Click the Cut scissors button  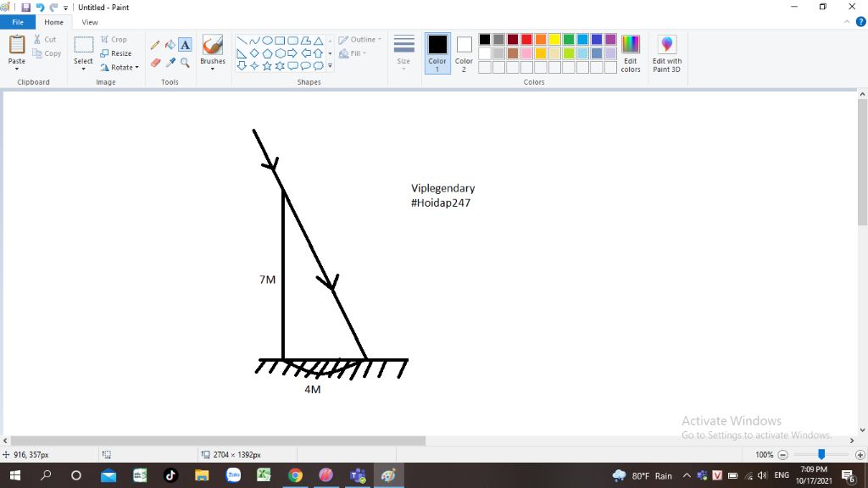click(44, 39)
